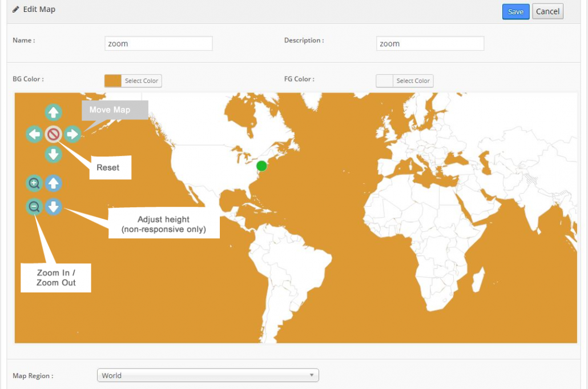Click the Move Map right arrow

point(73,134)
